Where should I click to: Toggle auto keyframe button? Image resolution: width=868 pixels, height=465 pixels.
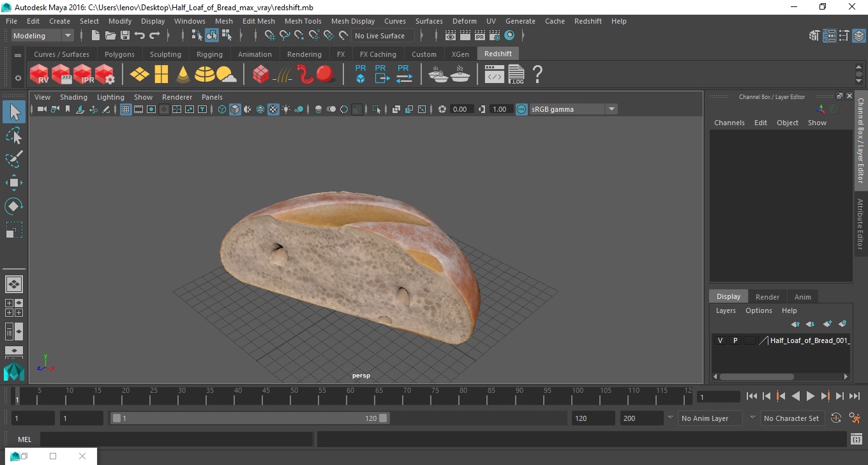click(x=836, y=418)
